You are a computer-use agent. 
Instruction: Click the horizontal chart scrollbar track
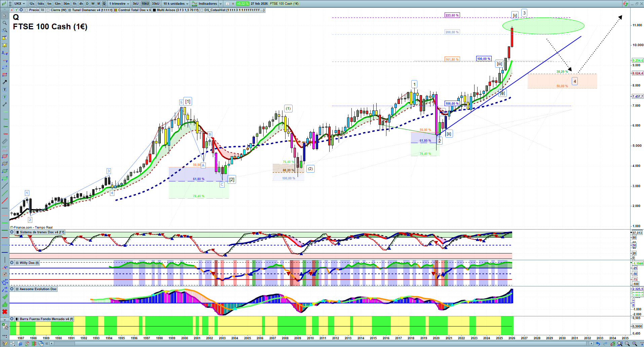point(321,344)
